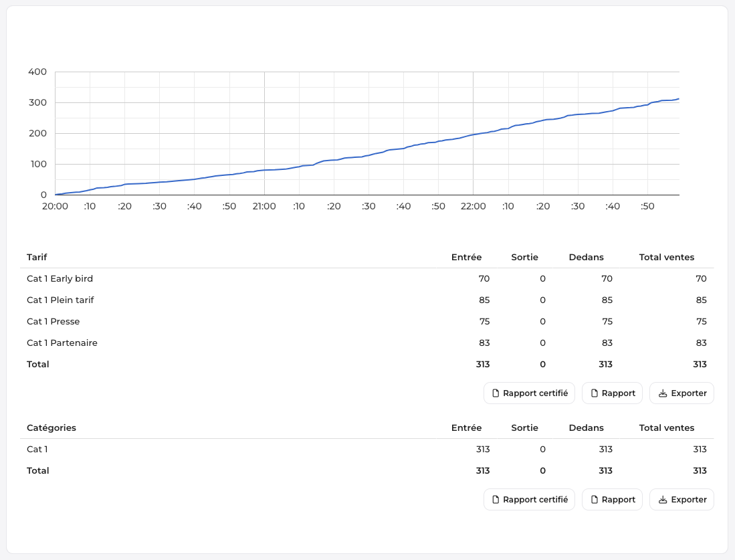Image resolution: width=735 pixels, height=560 pixels.
Task: Click the download icon on the Catégories table's Exporter button
Action: click(663, 500)
